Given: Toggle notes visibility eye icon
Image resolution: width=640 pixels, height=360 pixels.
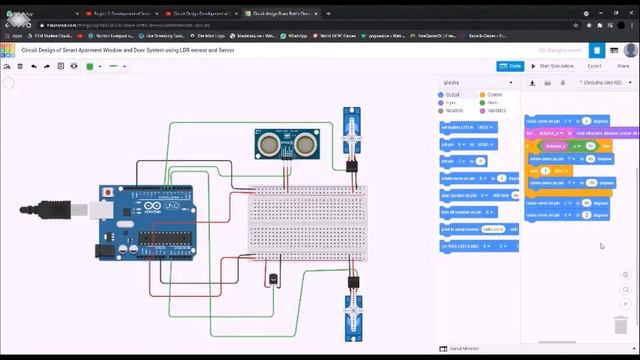Looking at the screenshot, I should (74, 66).
